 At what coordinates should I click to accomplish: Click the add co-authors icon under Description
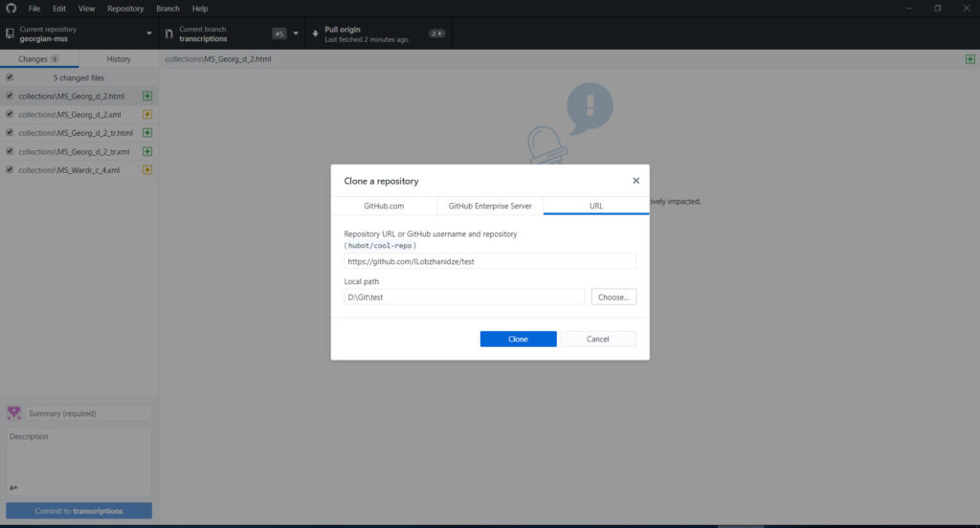[13, 487]
